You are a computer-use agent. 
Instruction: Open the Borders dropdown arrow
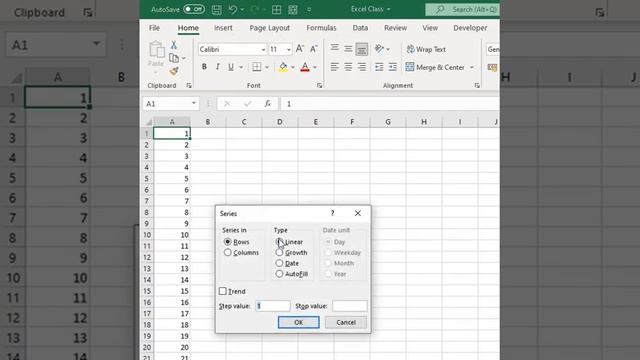tap(267, 67)
